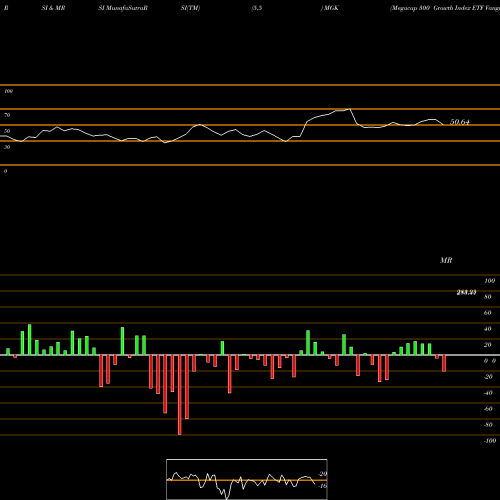Click the MR axis label 60
This screenshot has width=500, height=500.
488,313
